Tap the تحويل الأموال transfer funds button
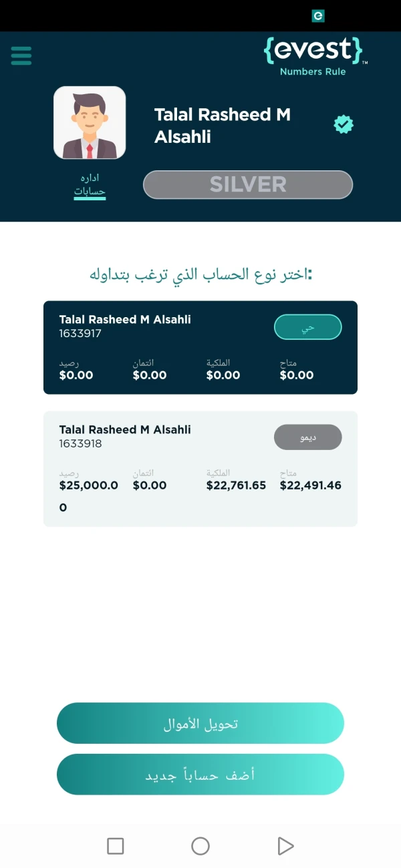 [200, 723]
